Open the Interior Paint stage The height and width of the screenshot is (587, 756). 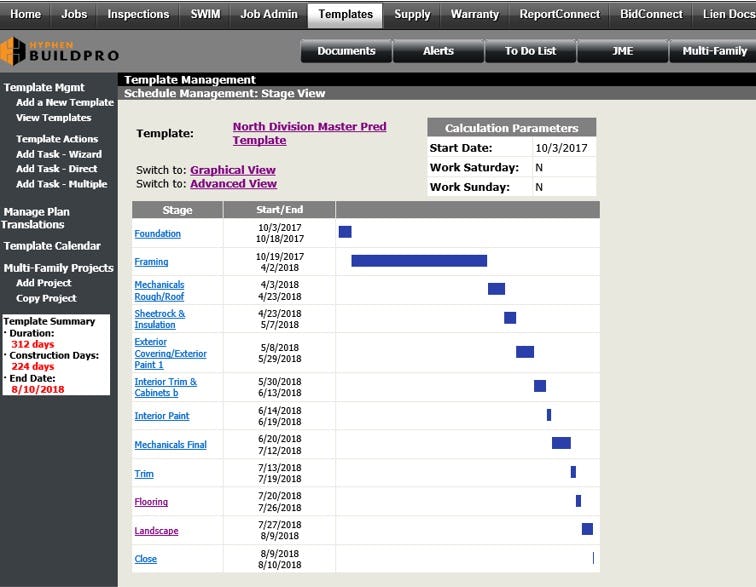pos(162,416)
